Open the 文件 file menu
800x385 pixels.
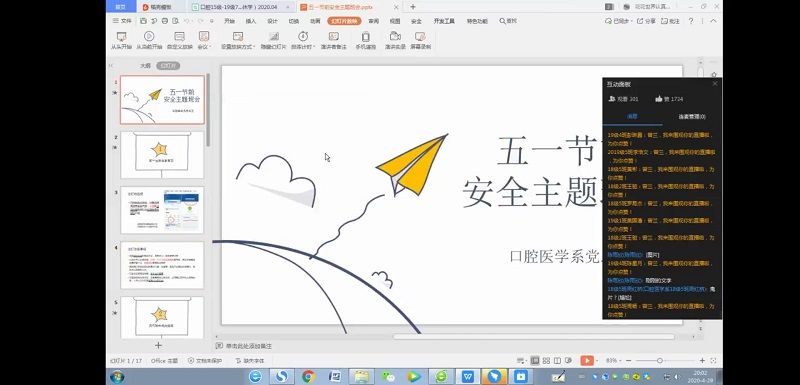click(122, 21)
